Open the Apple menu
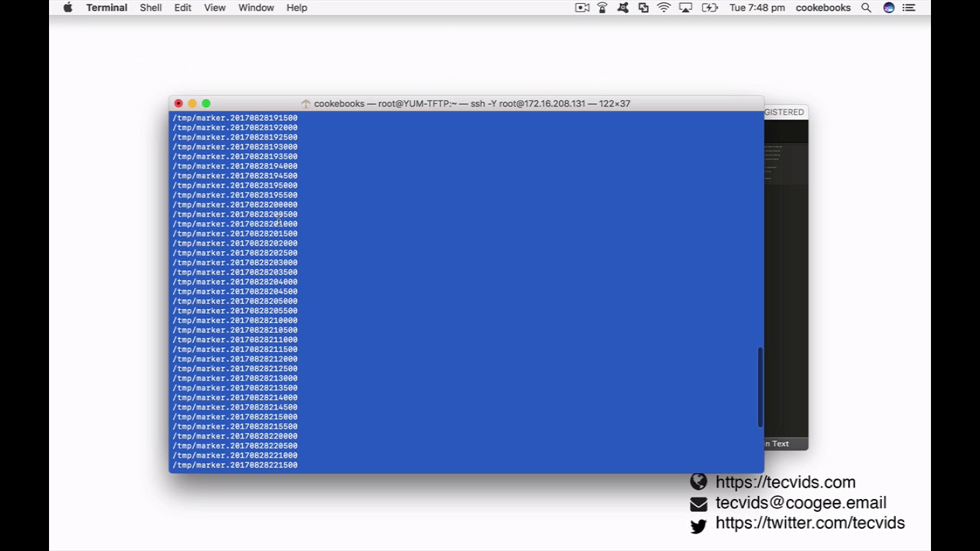This screenshot has height=551, width=980. pyautogui.click(x=68, y=8)
